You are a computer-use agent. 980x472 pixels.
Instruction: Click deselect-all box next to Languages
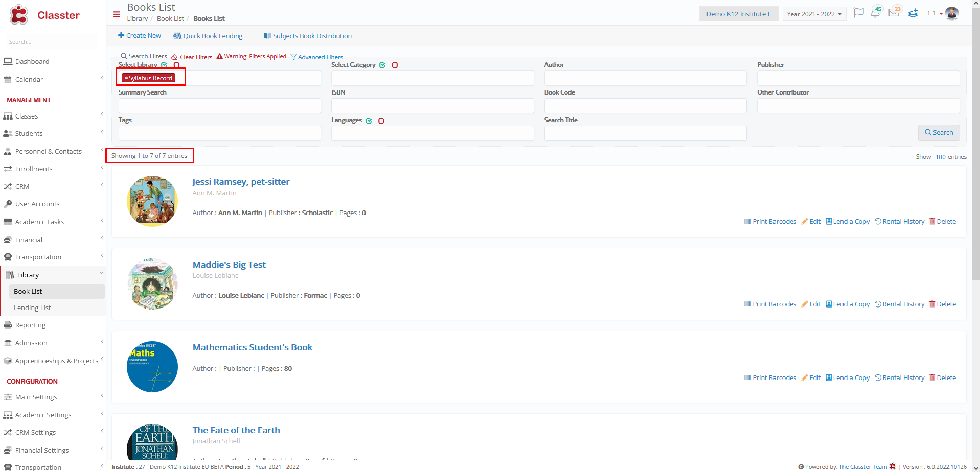[x=381, y=121]
